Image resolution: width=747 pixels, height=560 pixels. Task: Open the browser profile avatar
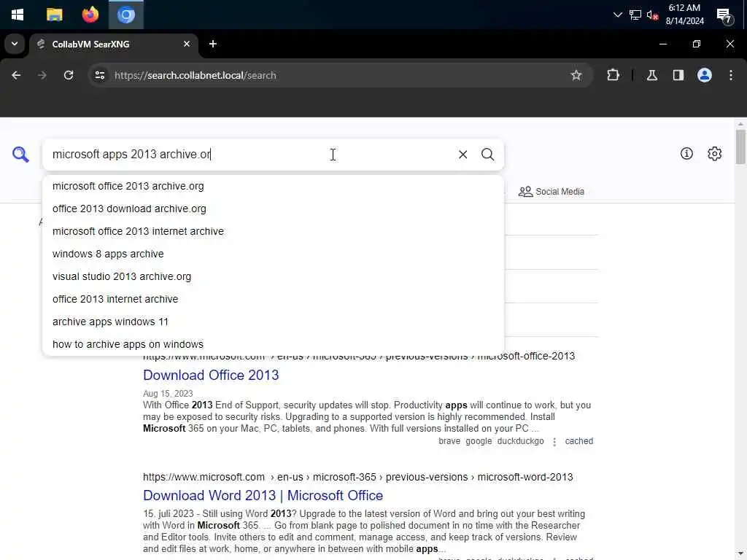pyautogui.click(x=705, y=75)
